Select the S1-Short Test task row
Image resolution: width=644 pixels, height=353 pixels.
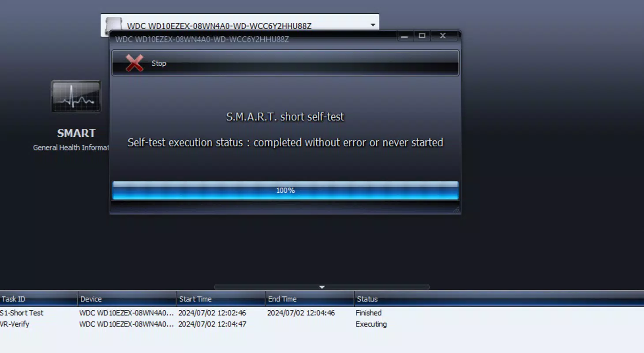point(322,313)
